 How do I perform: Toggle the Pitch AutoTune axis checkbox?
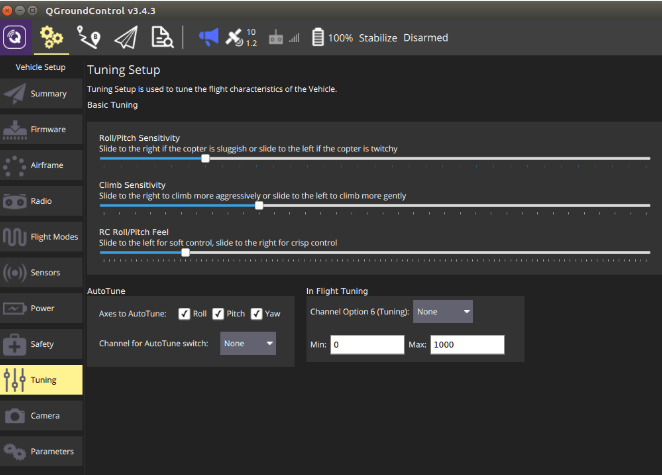218,314
